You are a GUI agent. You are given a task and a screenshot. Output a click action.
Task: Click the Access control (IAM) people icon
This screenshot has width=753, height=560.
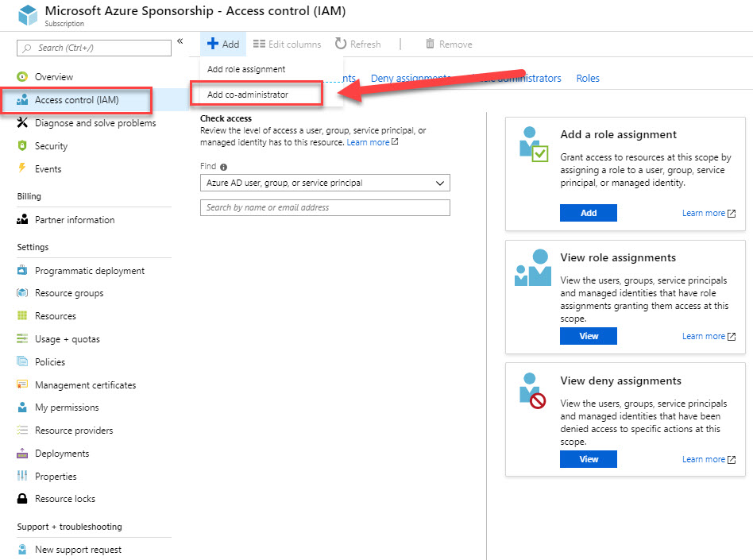click(22, 99)
